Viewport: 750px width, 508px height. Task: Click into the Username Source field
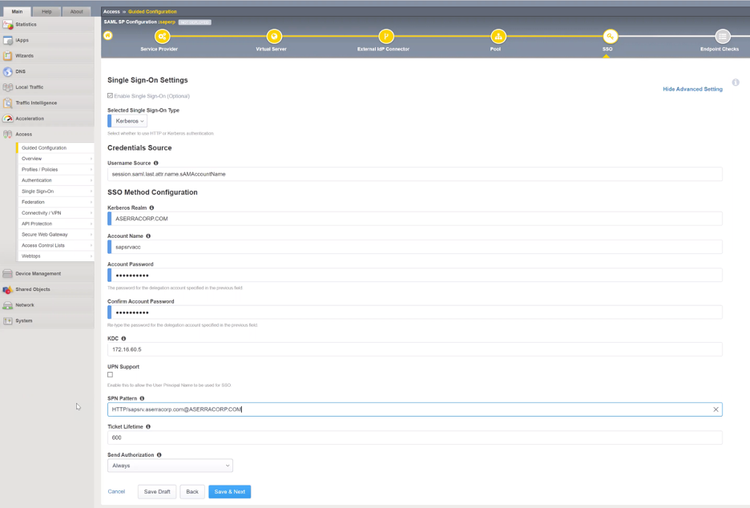[x=415, y=174]
